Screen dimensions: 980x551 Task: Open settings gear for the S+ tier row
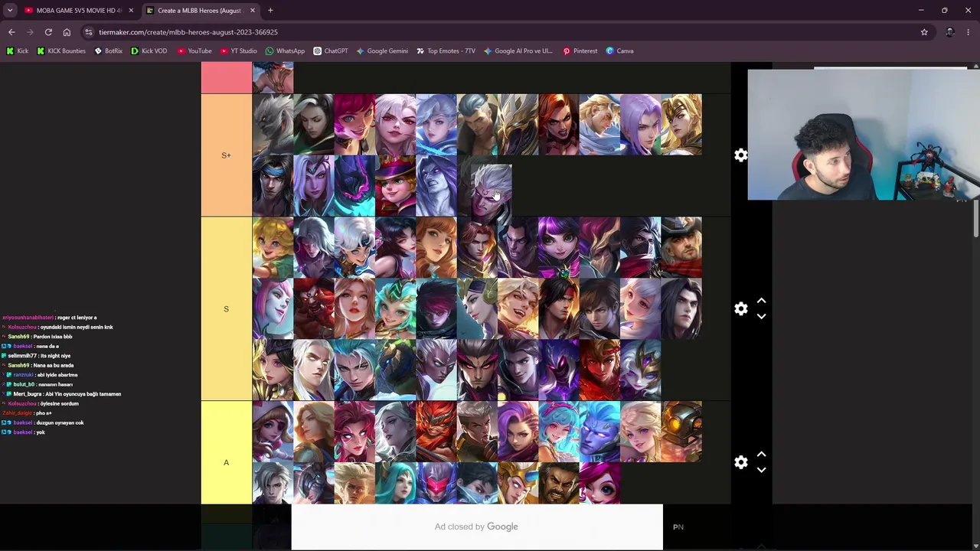click(x=740, y=155)
